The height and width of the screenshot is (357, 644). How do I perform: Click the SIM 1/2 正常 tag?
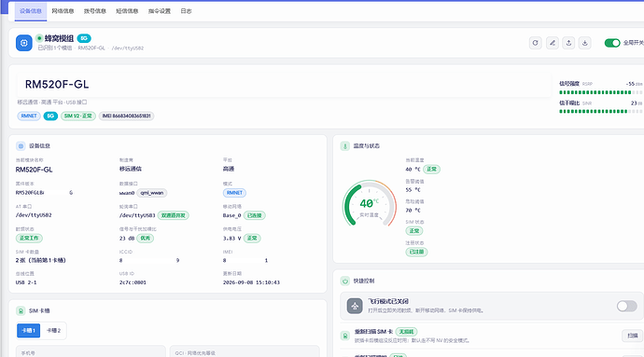click(x=78, y=116)
